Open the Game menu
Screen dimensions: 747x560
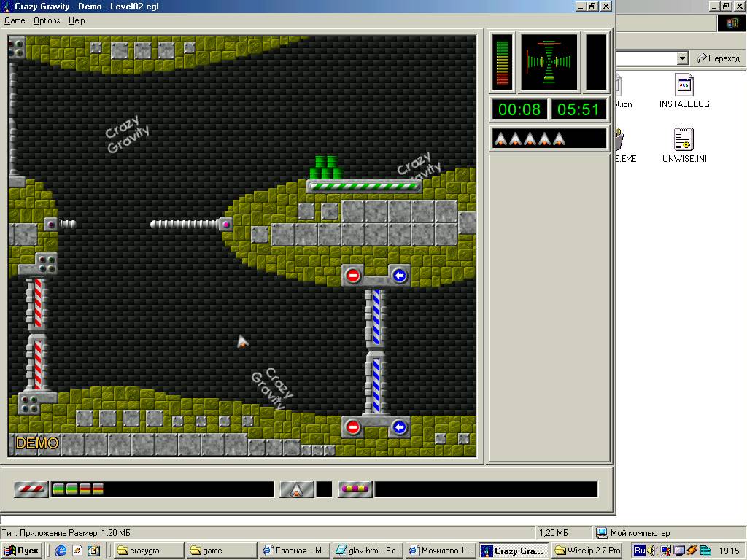click(15, 20)
